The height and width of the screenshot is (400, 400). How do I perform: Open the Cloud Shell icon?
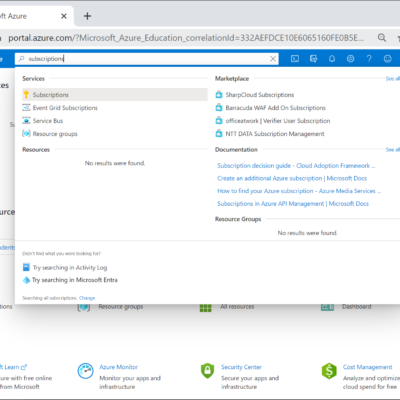pyautogui.click(x=295, y=59)
